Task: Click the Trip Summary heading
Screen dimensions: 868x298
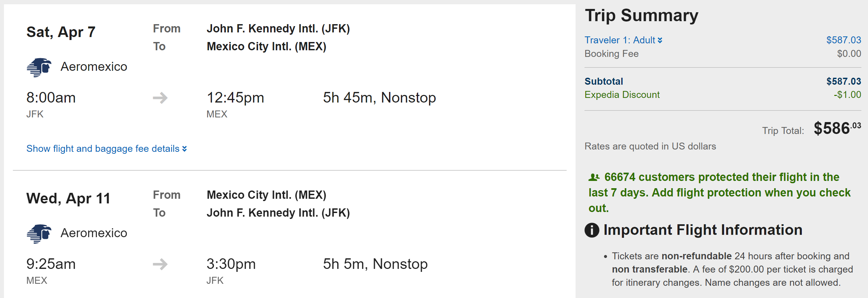Action: point(641,16)
